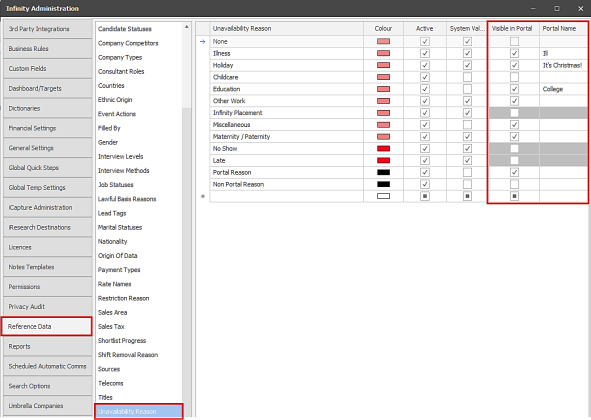Select Shift Removal Reason list item

pos(128,355)
